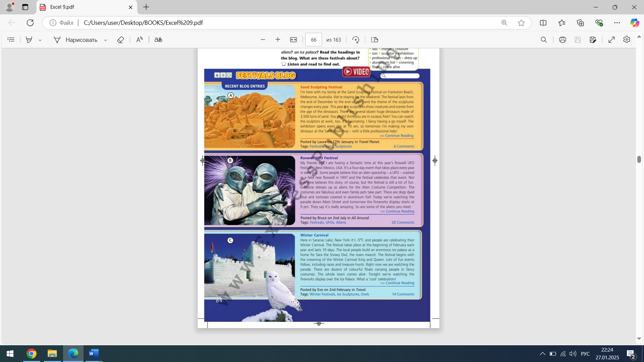Click the page number field
Image resolution: width=644 pixels, height=362 pixels.
click(x=313, y=40)
